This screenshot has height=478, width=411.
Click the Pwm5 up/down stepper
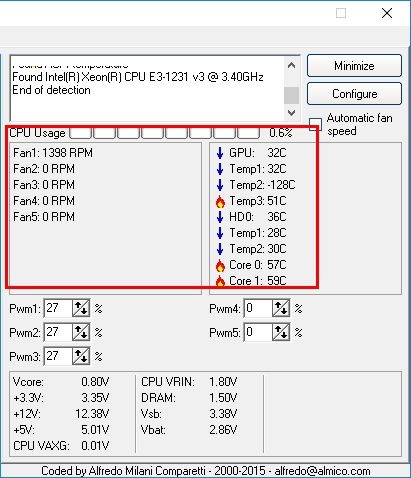[x=281, y=332]
